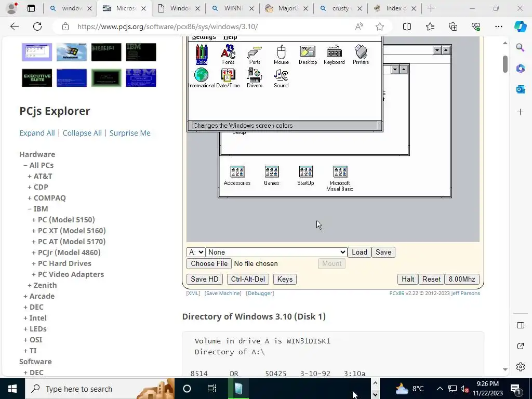
Task: Click the page vertical scrollbar thumb
Action: tap(505, 64)
